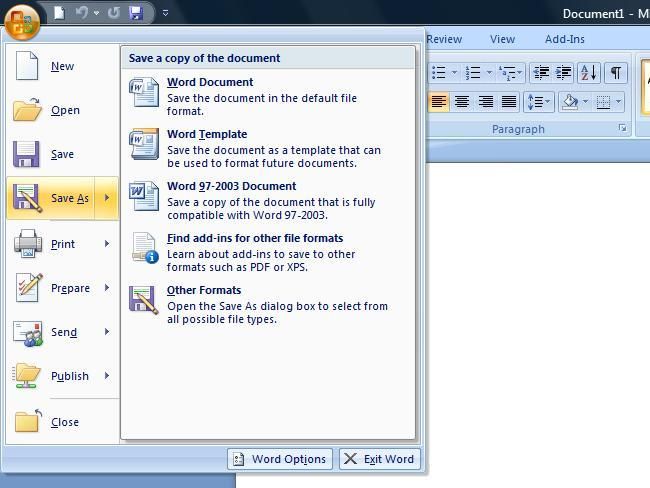This screenshot has height=488, width=650.
Task: Choose Save in the Office menu
Action: 63,154
